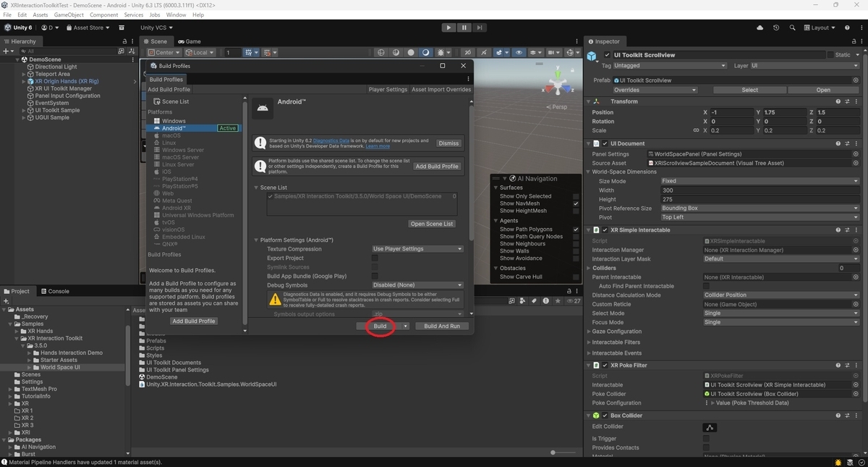Click the Transform preset icon

(847, 101)
